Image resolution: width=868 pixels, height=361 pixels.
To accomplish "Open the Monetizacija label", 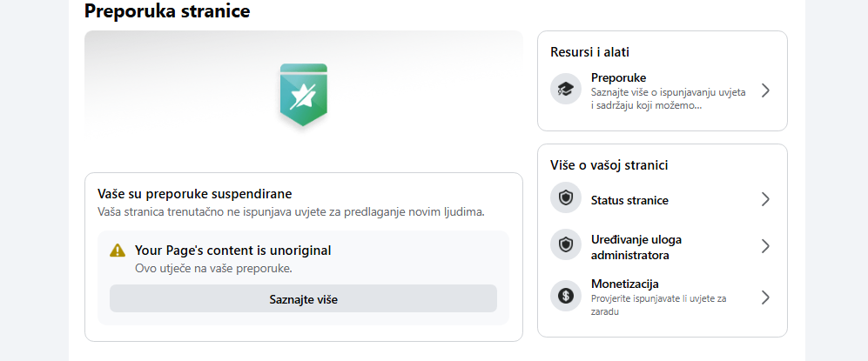I will coord(624,284).
